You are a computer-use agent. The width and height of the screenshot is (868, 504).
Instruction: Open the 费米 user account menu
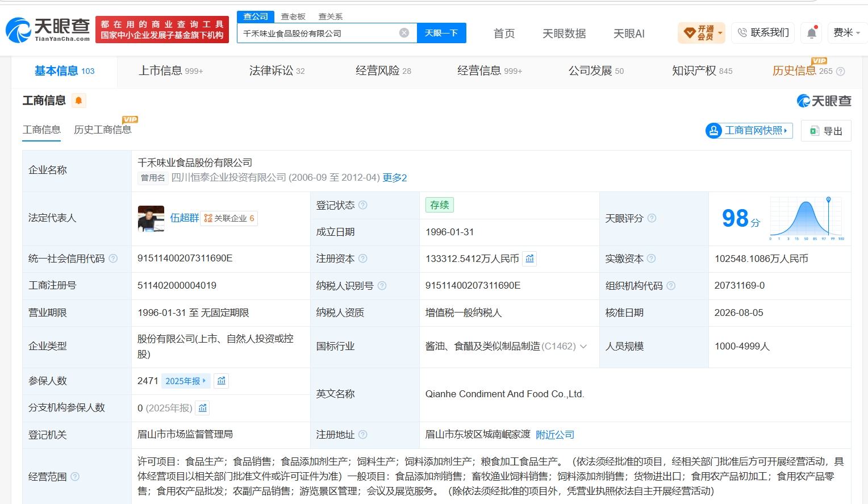pos(846,33)
